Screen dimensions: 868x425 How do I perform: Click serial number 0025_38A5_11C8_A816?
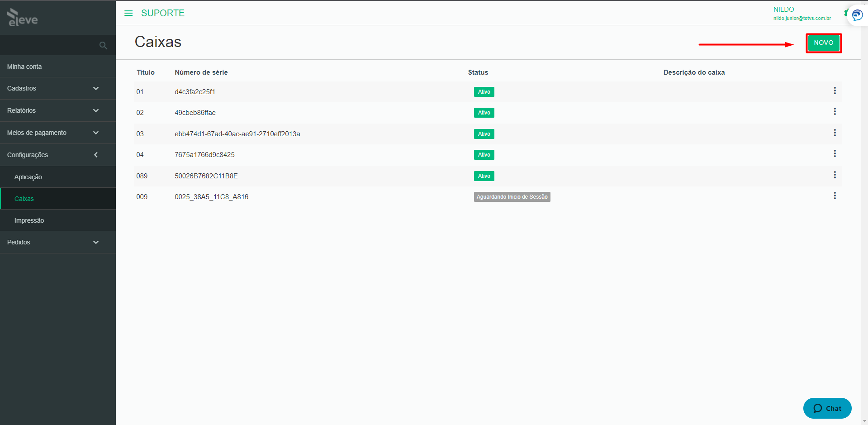pos(212,197)
